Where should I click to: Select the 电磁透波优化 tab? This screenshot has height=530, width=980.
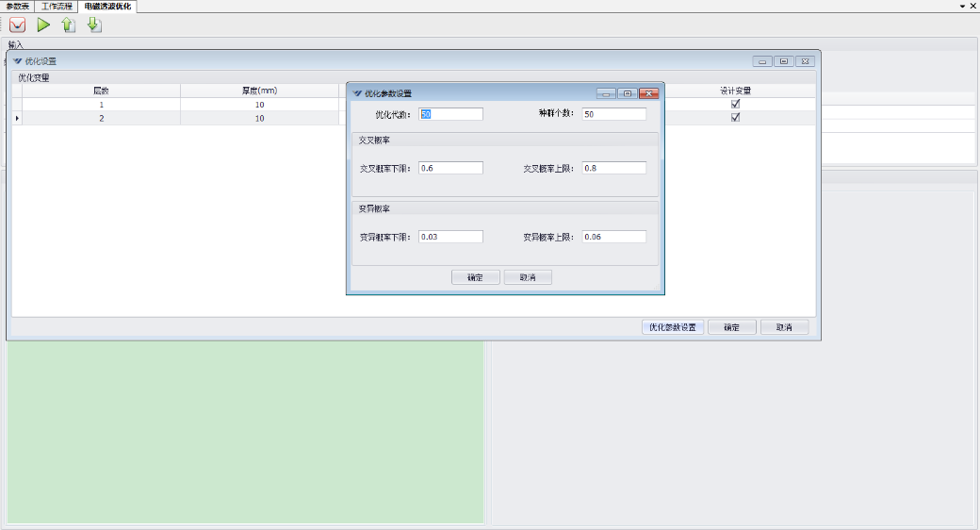coord(107,7)
